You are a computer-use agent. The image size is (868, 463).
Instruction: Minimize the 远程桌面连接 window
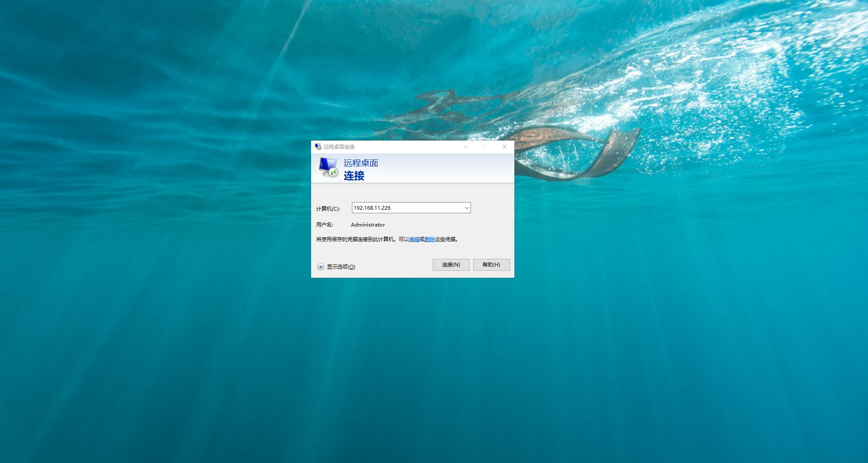[x=465, y=147]
